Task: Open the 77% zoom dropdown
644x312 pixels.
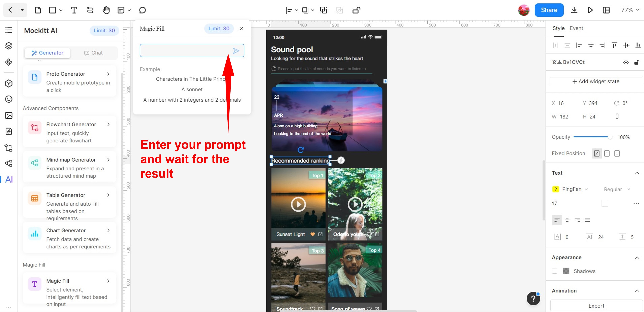Action: point(630,10)
